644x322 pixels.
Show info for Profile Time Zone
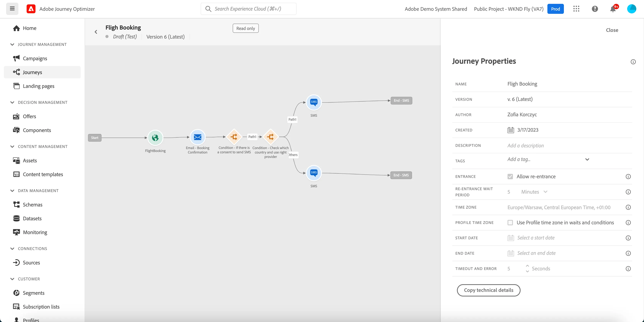628,223
